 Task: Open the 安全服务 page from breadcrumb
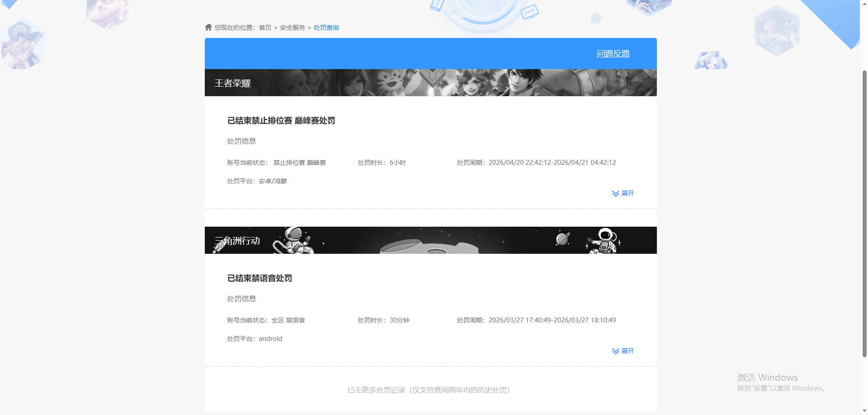coord(291,28)
